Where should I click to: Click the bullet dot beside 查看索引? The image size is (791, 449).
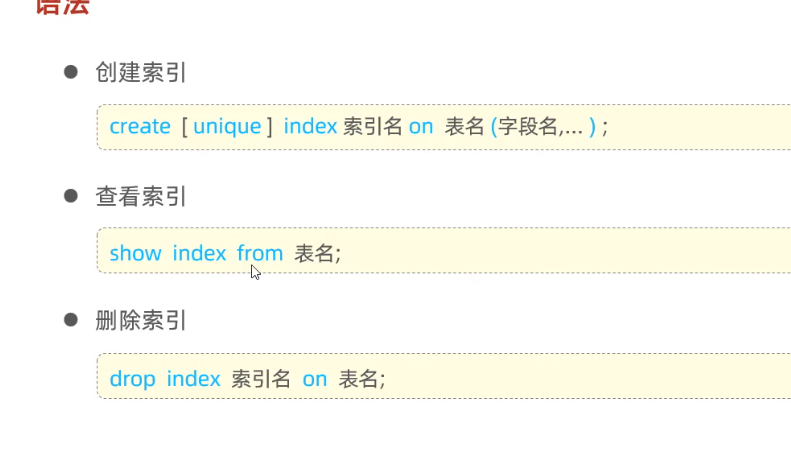click(x=71, y=197)
